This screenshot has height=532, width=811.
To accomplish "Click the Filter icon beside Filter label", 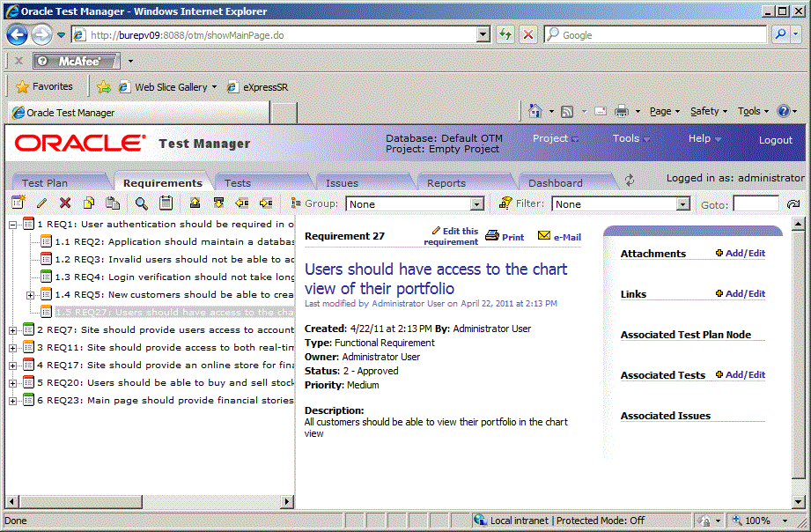I will [505, 203].
